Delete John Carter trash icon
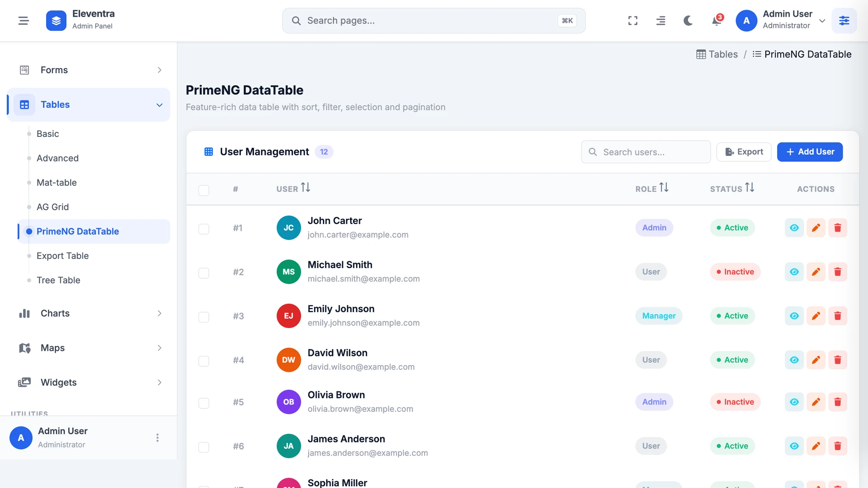 click(838, 228)
